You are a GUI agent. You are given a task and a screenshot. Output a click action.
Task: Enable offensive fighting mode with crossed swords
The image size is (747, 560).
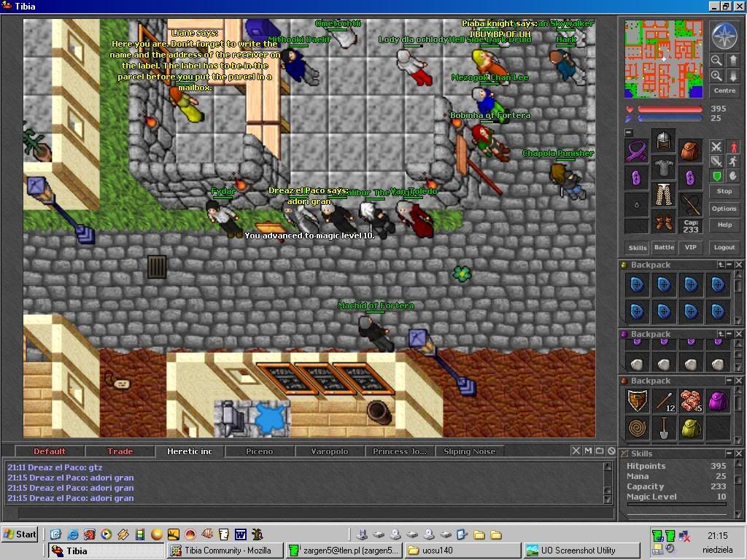coord(716,146)
